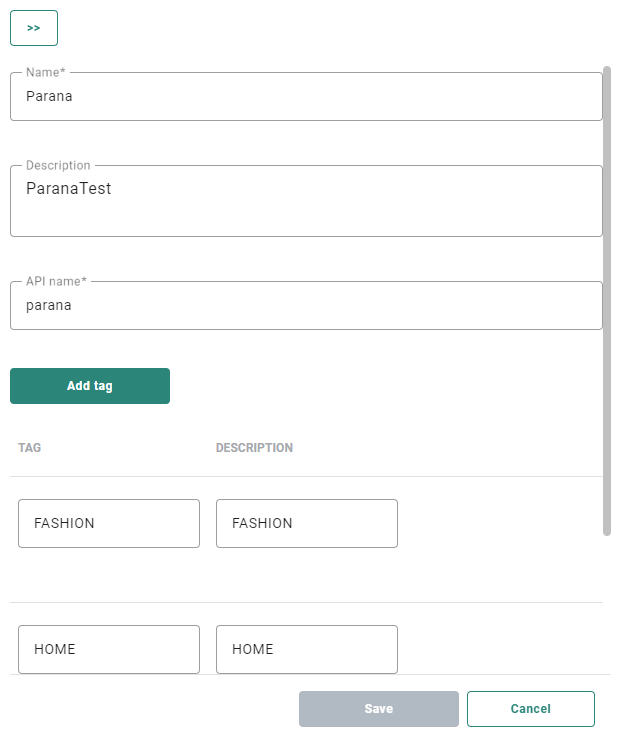Image resolution: width=620 pixels, height=740 pixels.
Task: Click the TAG column header
Action: (30, 448)
